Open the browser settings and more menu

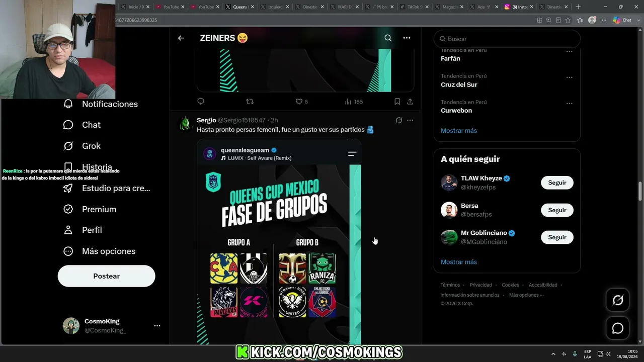(x=603, y=20)
